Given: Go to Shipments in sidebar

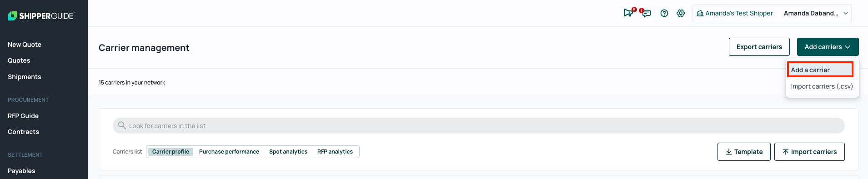Looking at the screenshot, I should [25, 77].
